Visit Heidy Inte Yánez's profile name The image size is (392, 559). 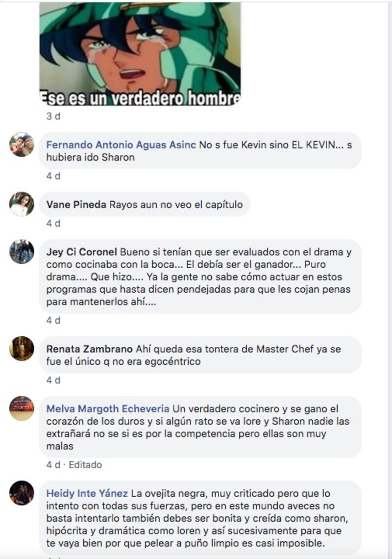[87, 493]
